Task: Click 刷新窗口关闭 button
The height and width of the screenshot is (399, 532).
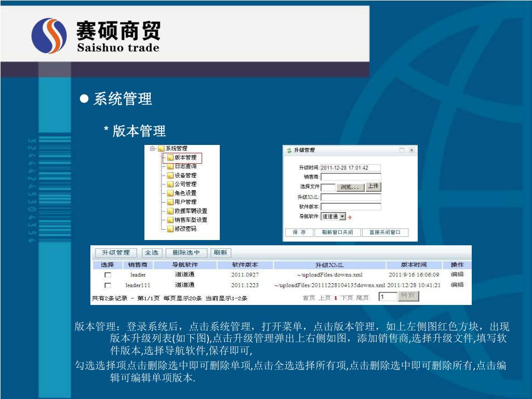Action: tap(337, 232)
